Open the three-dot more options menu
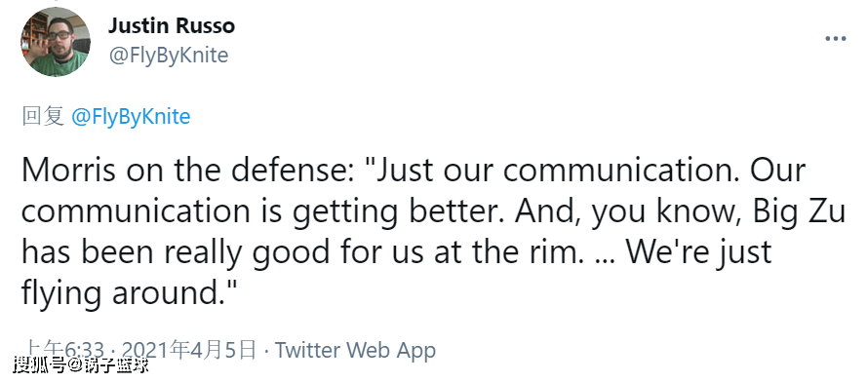The width and height of the screenshot is (868, 383). tap(836, 39)
